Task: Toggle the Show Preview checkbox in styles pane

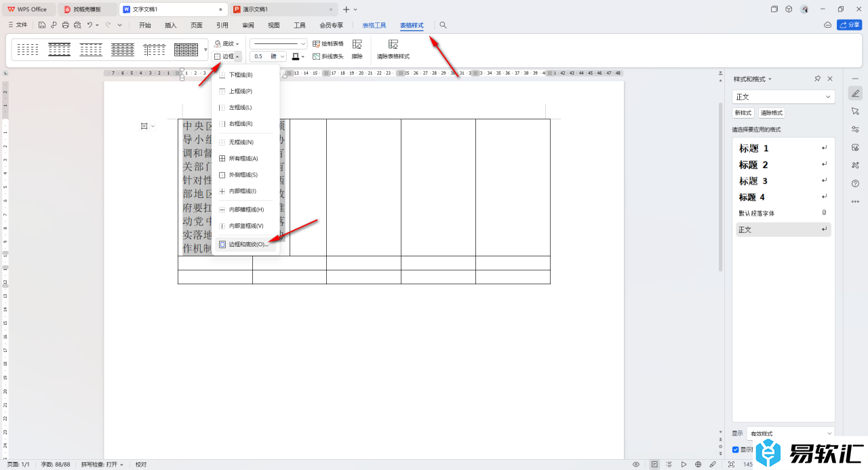Action: tap(736, 450)
